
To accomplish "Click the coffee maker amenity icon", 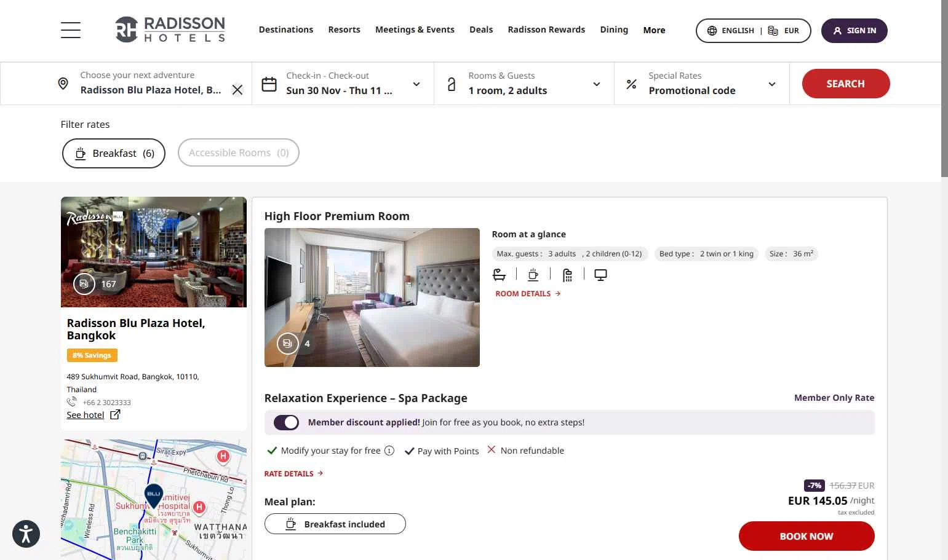I will tap(533, 275).
